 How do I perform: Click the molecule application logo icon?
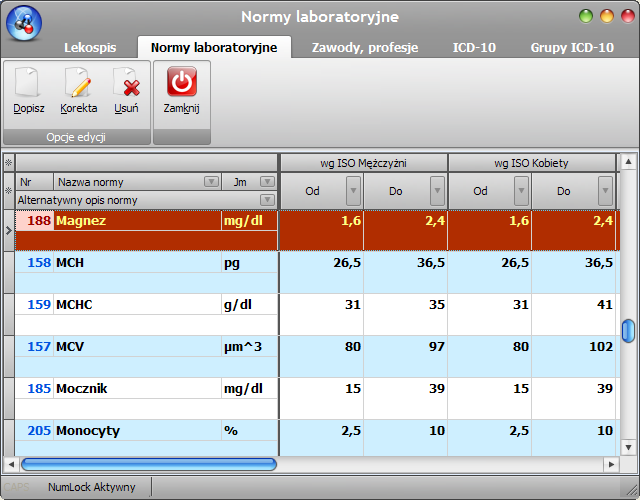pyautogui.click(x=24, y=23)
